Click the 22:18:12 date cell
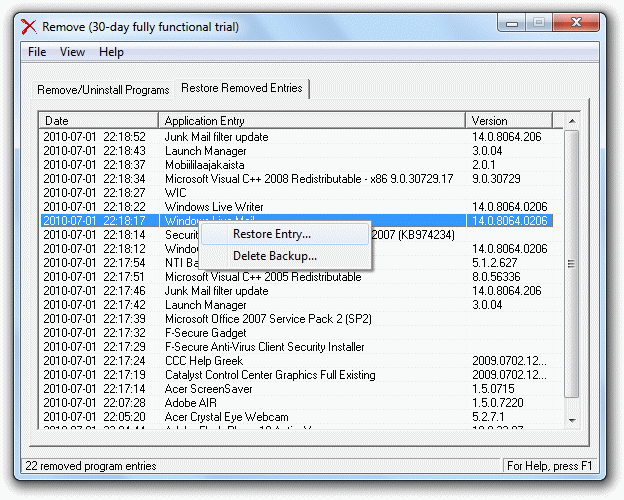The width and height of the screenshot is (624, 500). 94,248
